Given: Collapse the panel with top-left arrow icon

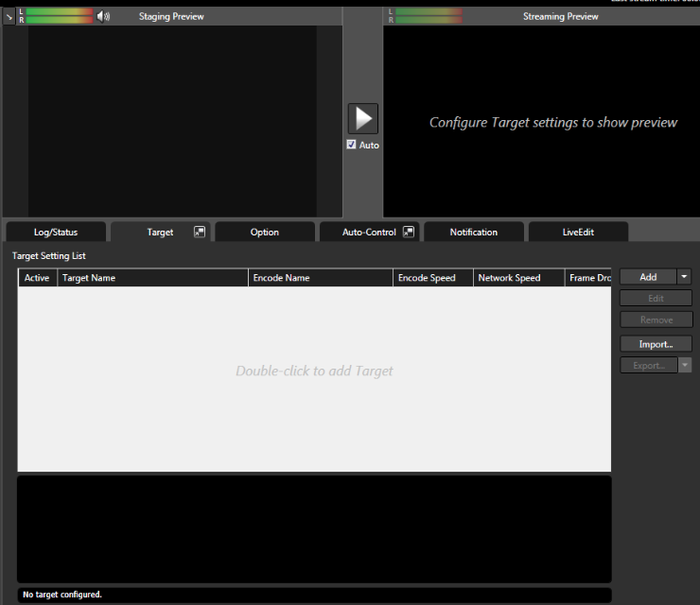Looking at the screenshot, I should coord(9,17).
